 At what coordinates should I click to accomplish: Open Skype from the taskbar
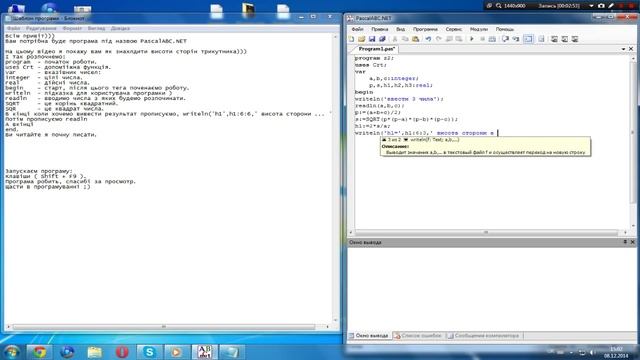(149, 352)
